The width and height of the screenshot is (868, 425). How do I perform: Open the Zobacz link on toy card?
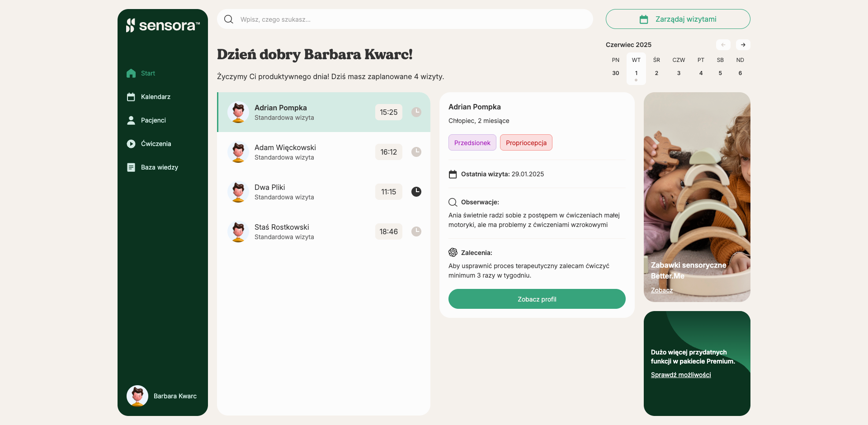[662, 290]
